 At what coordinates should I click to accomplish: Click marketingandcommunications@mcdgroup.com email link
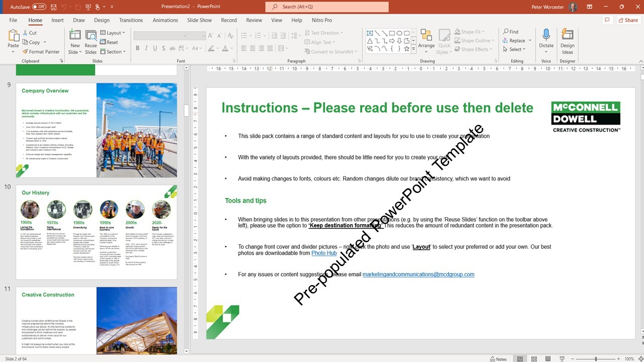pyautogui.click(x=418, y=275)
